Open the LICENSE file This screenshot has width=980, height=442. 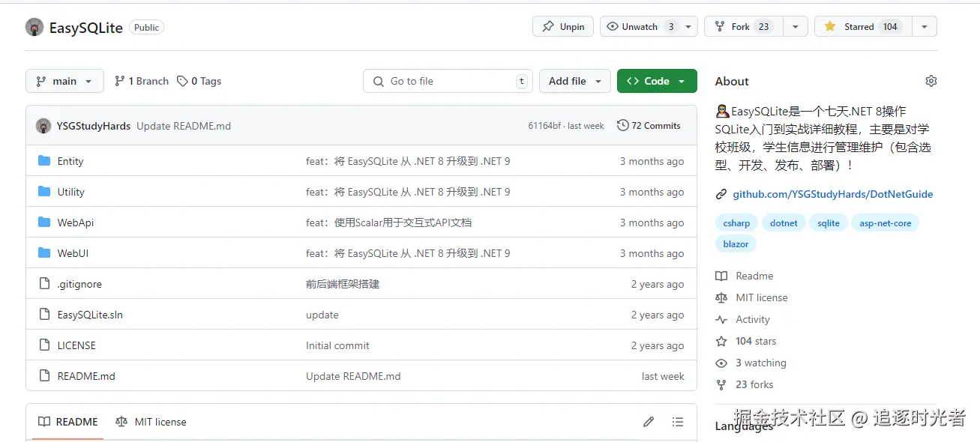(76, 345)
